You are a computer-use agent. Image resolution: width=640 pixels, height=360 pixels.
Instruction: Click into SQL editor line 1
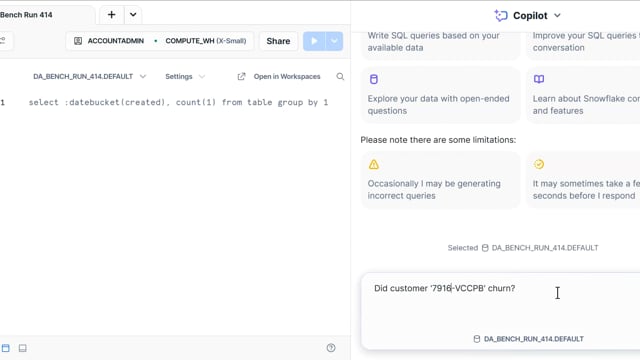click(178, 102)
